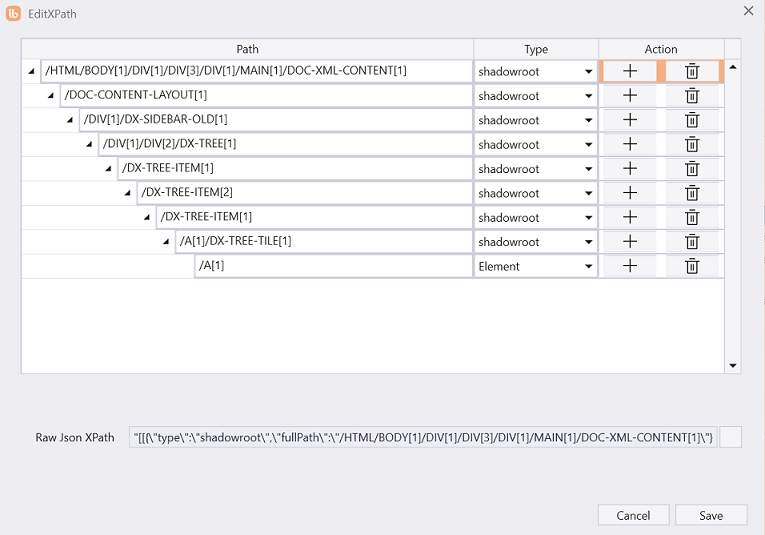Screen dimensions: 765x535
Task: Click trash icon for /DIV[1]/DIV[2]/DX-TREE[1] row
Action: coord(691,144)
